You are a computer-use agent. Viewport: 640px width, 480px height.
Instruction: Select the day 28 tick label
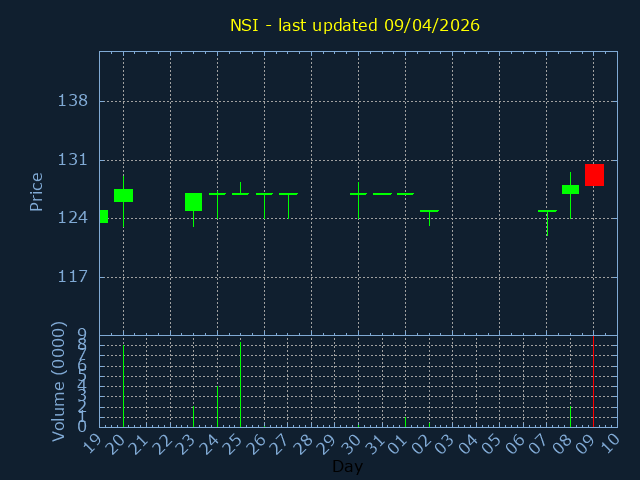pyautogui.click(x=304, y=443)
